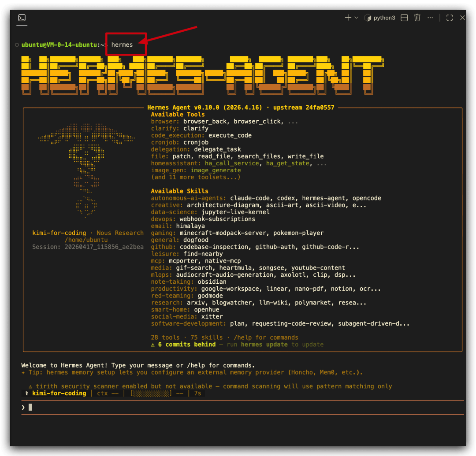Image resolution: width=476 pixels, height=456 pixels.
Task: Open the new terminal profile dropdown chevron
Action: (x=357, y=18)
